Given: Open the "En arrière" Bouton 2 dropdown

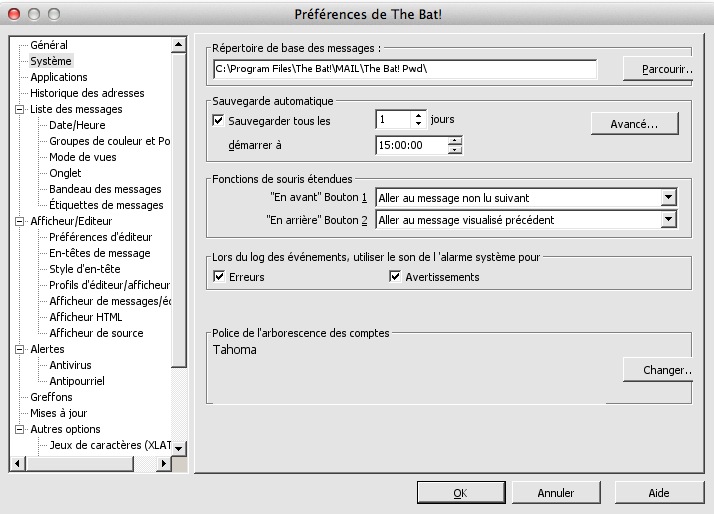Looking at the screenshot, I should (668, 220).
